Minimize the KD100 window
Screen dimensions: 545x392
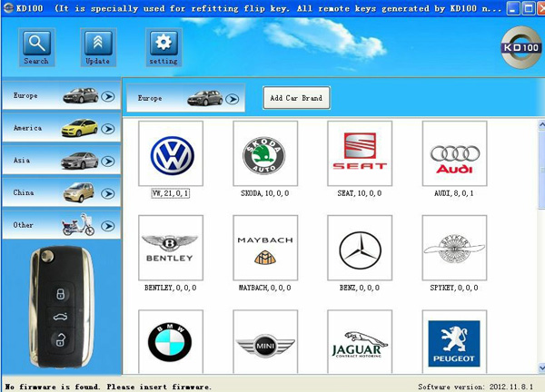[x=513, y=8]
